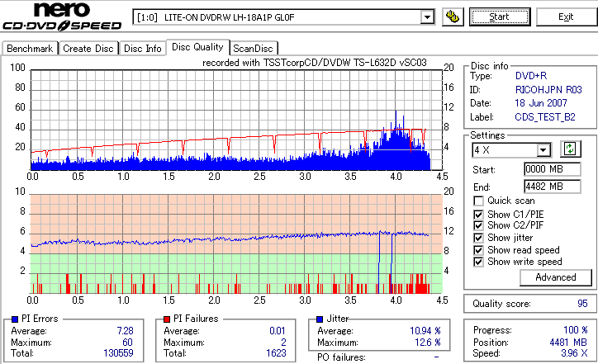Viewport: 598px width, 364px height.
Task: Click the PI failures and jitter graph
Action: tap(236, 244)
